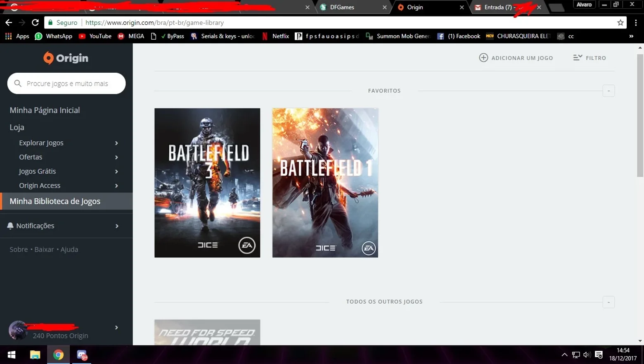Click Adicionar um Jogo

516,58
